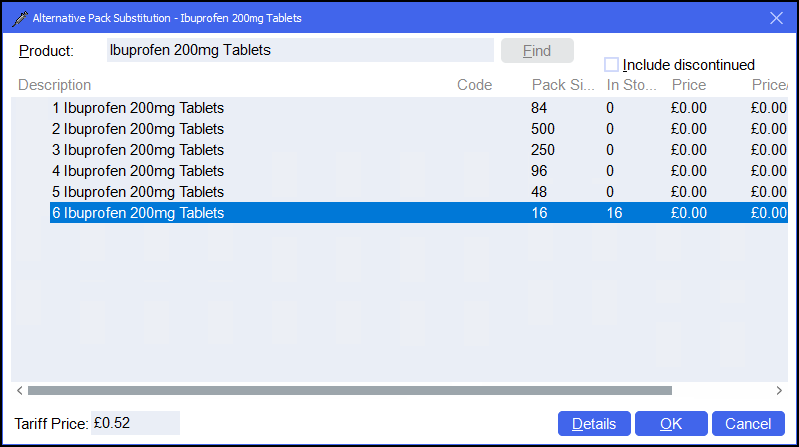Click the In Stock column header

tap(631, 85)
